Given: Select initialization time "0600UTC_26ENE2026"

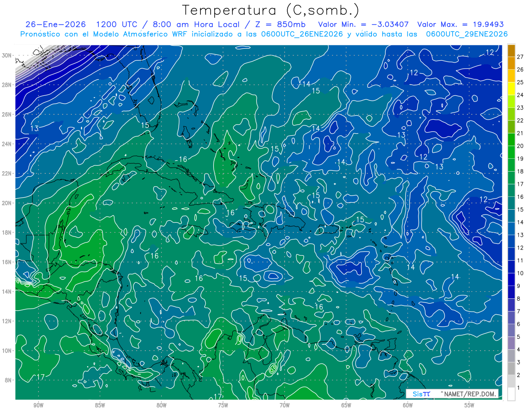Looking at the screenshot, I should 302,34.
